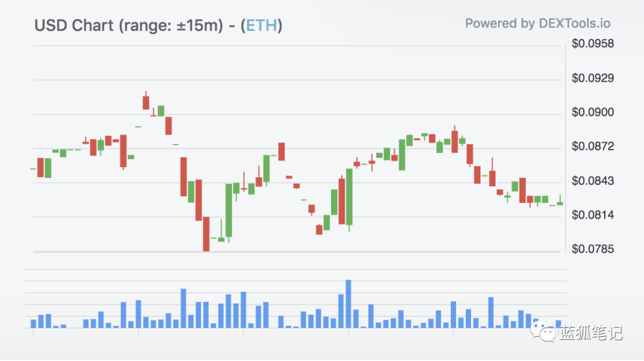Choose the $0.0785 price axis label
644x361 pixels.
[x=592, y=249]
